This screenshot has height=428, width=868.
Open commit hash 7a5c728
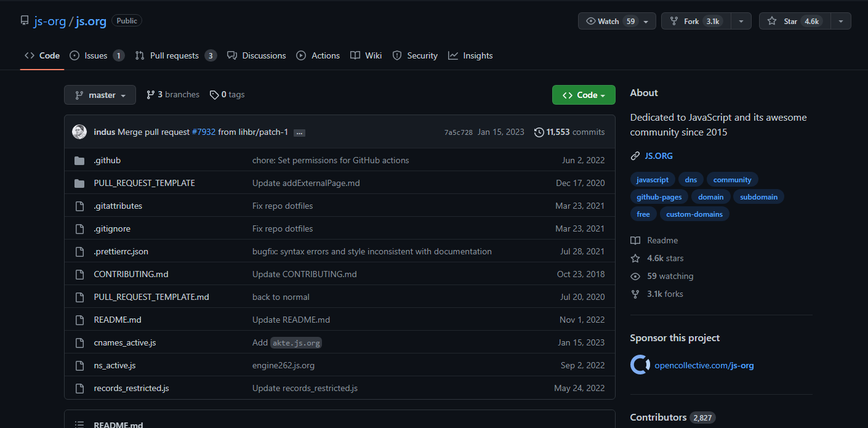458,132
